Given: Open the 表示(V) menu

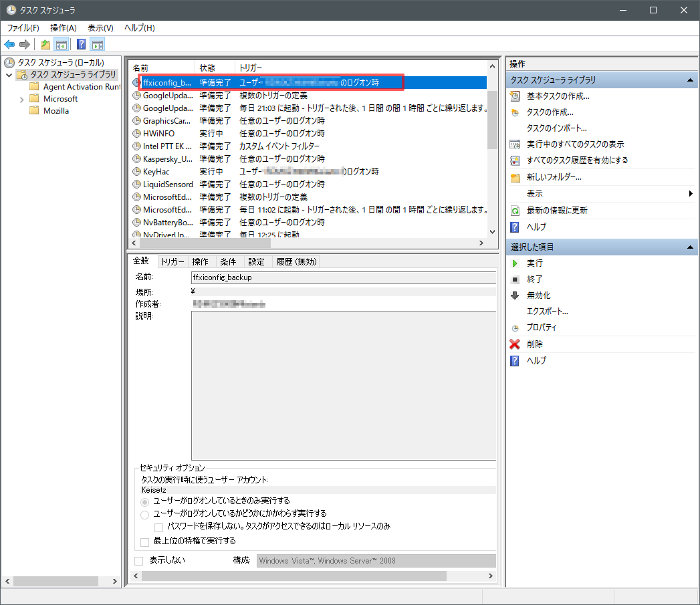Looking at the screenshot, I should tap(100, 27).
